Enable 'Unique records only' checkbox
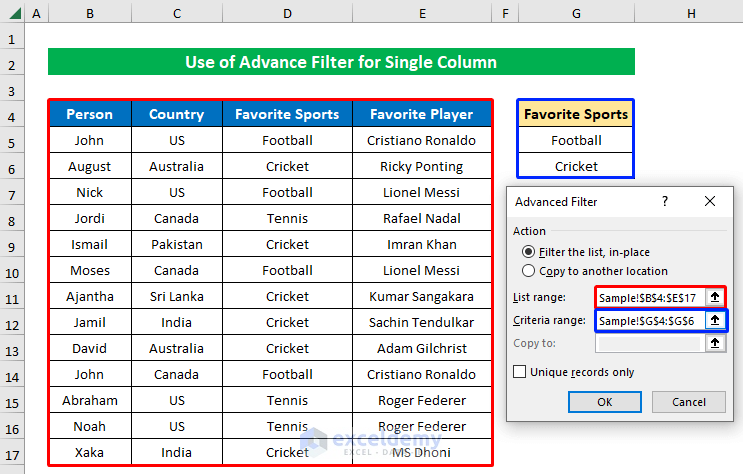The width and height of the screenshot is (743, 474). click(x=519, y=372)
